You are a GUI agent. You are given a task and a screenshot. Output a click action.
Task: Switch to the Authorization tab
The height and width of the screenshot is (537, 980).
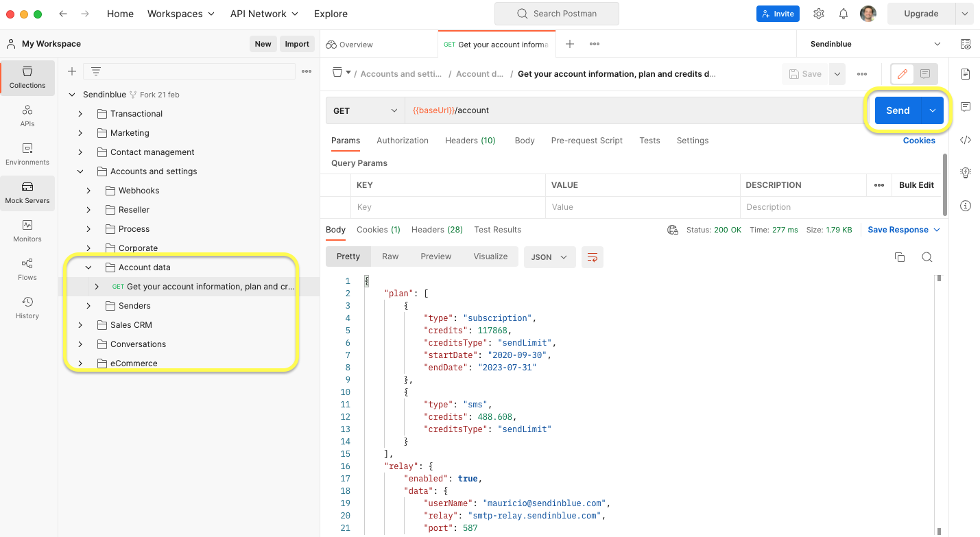(x=403, y=140)
